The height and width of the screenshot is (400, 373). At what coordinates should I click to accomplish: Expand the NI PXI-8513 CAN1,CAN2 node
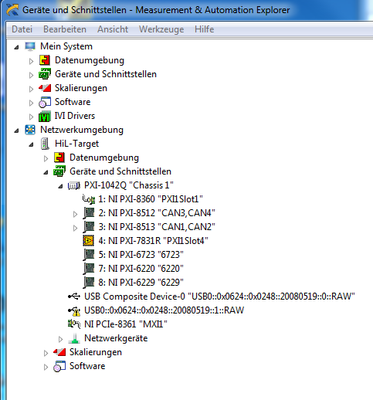pos(75,228)
